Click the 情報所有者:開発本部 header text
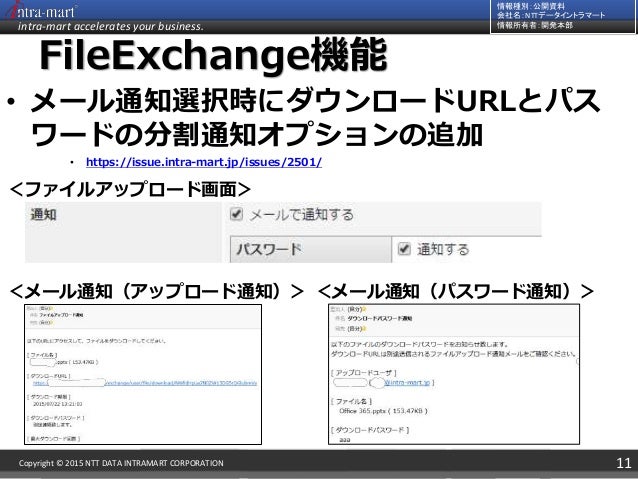Image resolution: width=638 pixels, height=479 pixels. coord(535,25)
